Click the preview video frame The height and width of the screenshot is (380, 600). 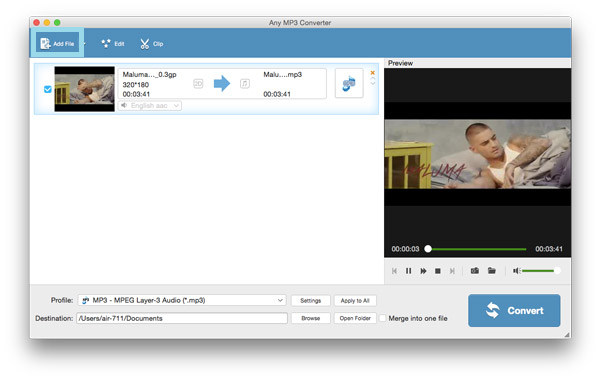click(x=477, y=154)
